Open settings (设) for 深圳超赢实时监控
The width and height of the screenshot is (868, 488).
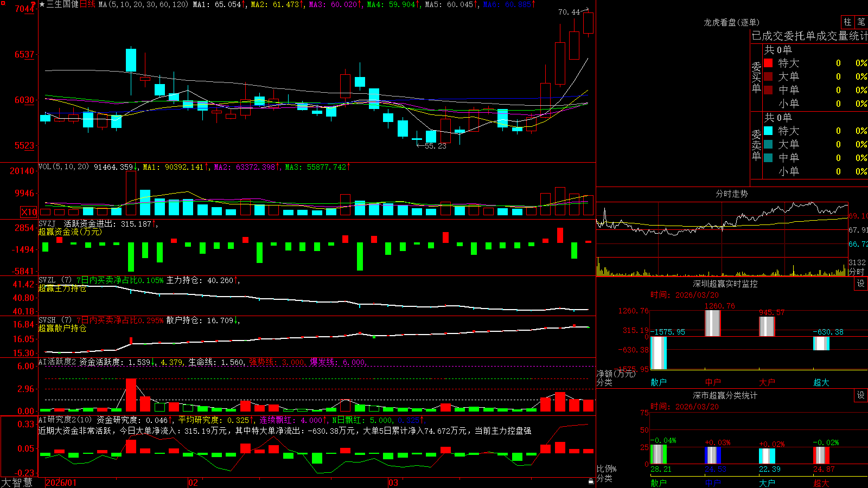[x=861, y=284]
